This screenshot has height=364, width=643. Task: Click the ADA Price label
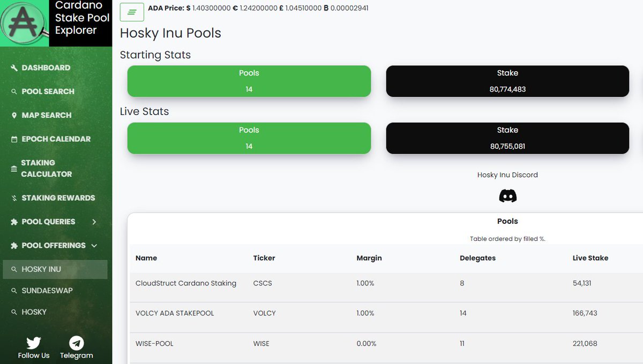[x=166, y=8]
